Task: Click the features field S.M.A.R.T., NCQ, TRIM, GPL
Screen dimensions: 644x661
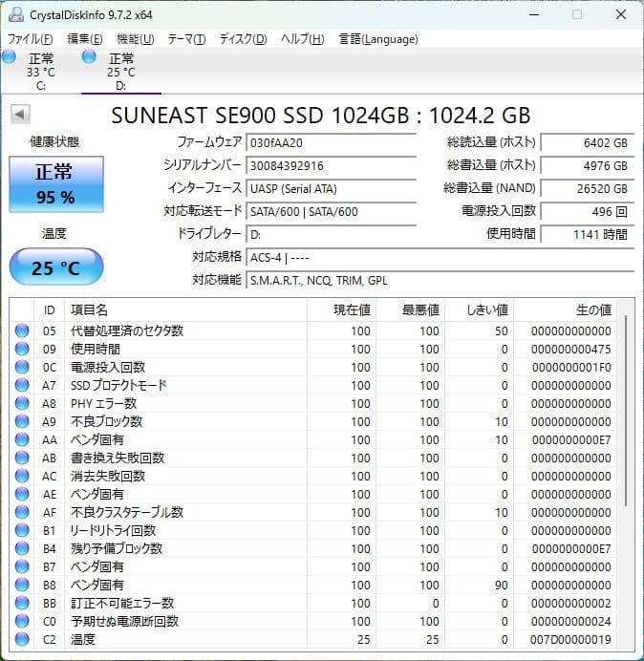Action: click(440, 280)
